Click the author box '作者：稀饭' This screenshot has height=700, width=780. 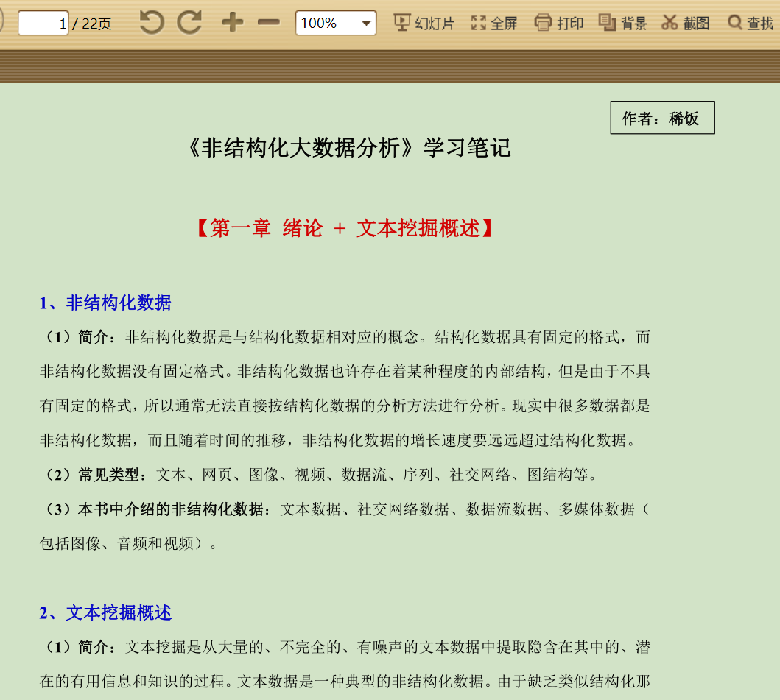tap(663, 118)
